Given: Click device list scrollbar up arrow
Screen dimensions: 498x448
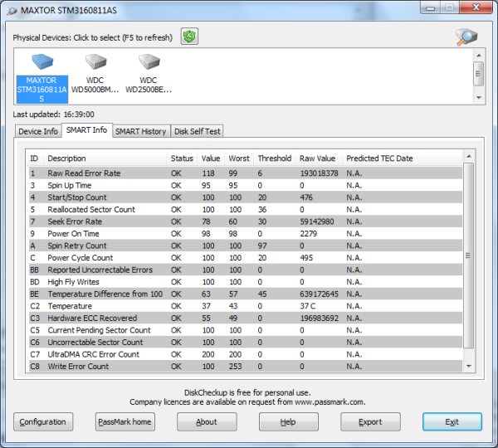Looking at the screenshot, I should 479,56.
